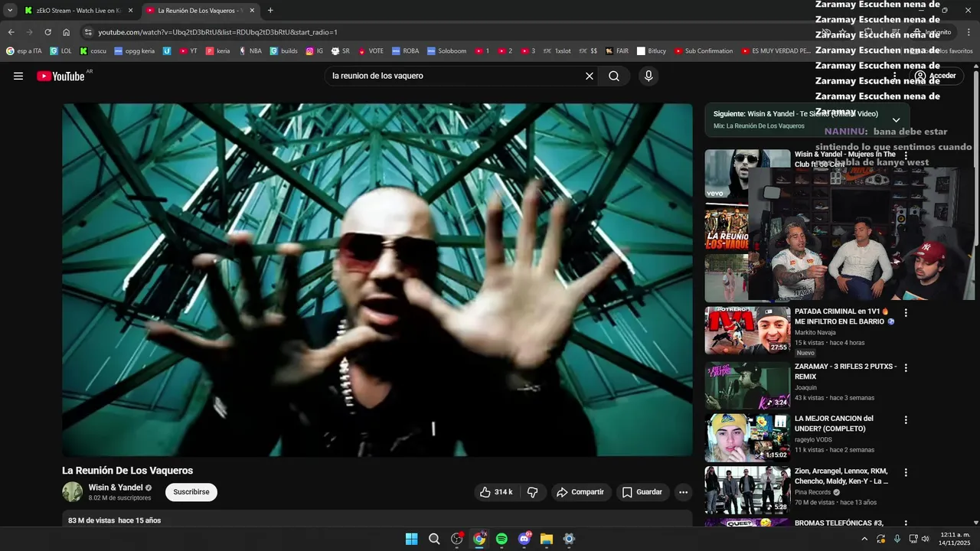Open the coscu bookmark

[93, 51]
